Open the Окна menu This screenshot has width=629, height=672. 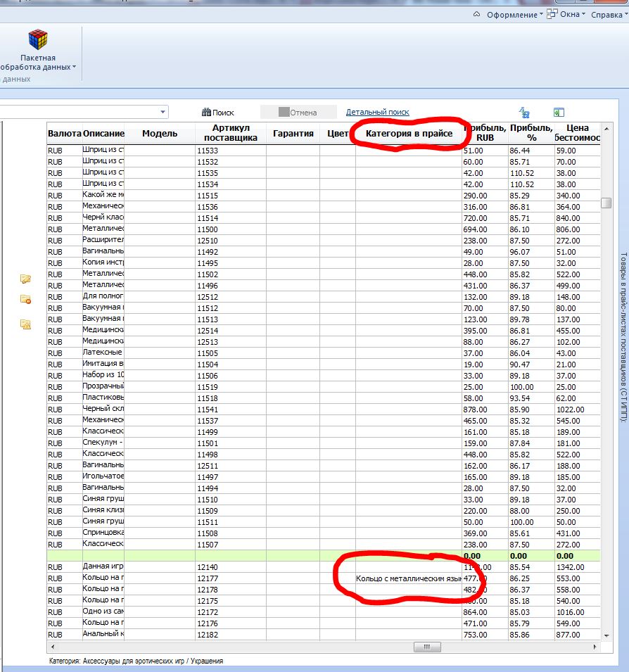[x=566, y=14]
